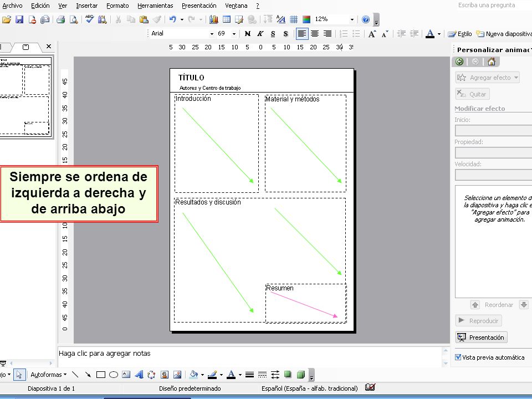Open the Herramientas menu
The image size is (532, 399).
155,6
